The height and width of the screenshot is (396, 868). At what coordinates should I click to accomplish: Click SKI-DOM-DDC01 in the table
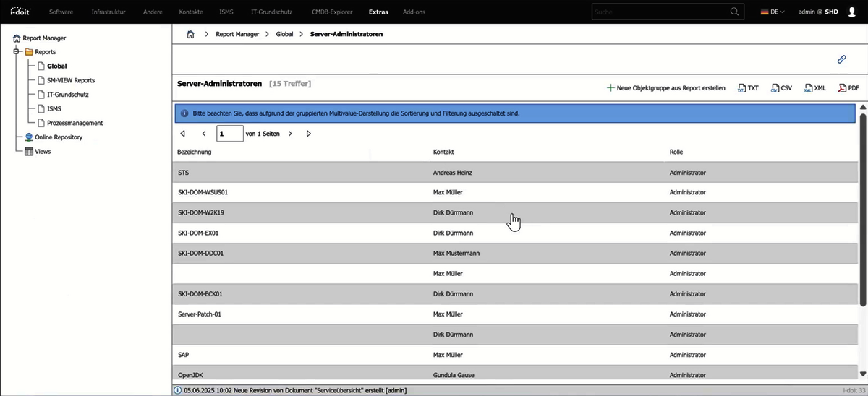tap(201, 254)
